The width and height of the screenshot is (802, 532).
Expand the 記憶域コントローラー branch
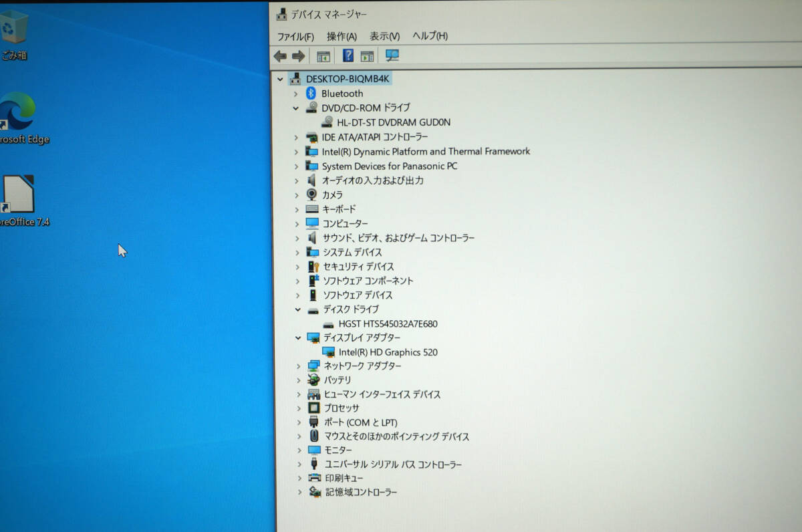[300, 493]
